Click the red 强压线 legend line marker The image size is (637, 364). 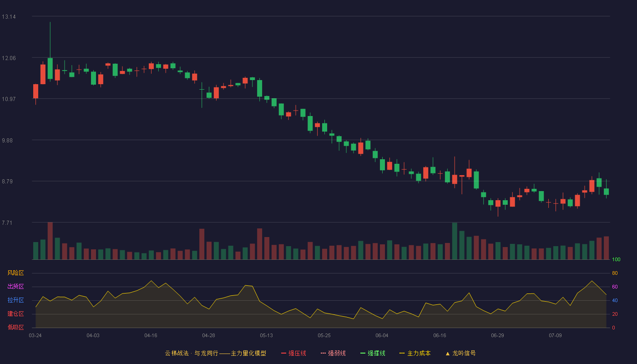(x=283, y=353)
